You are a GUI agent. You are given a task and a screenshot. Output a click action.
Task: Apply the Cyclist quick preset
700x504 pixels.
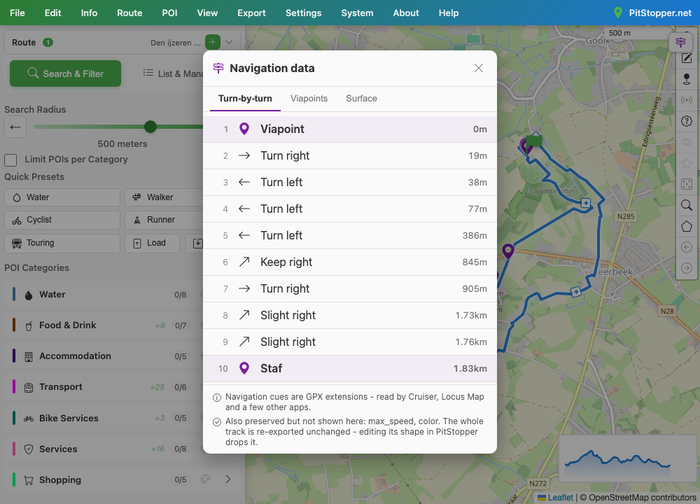(x=62, y=220)
